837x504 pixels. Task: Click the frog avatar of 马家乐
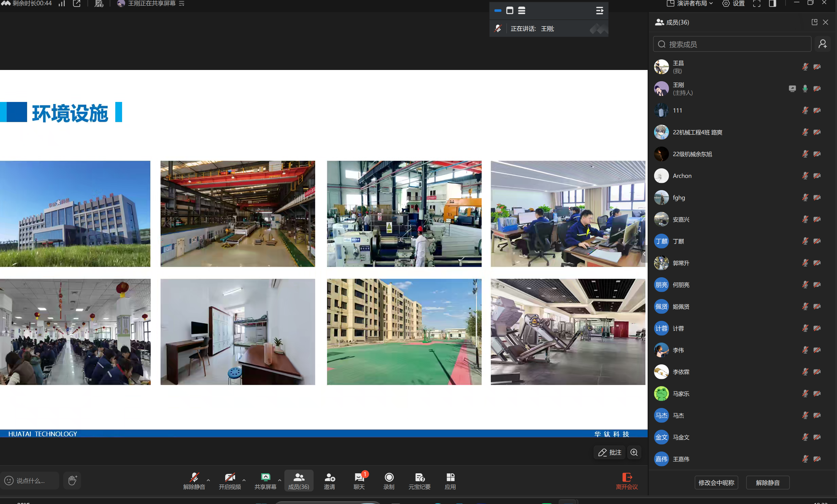pos(661,394)
